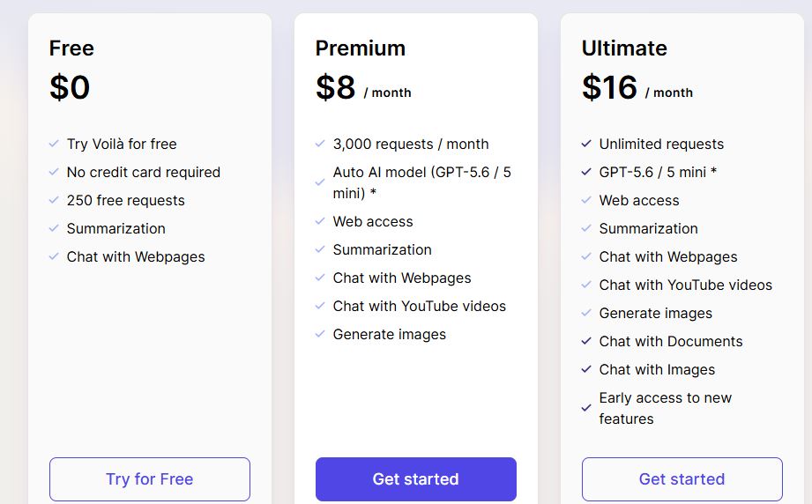Click the checkmark beside Early access to new features
The height and width of the screenshot is (504, 812).
point(586,408)
